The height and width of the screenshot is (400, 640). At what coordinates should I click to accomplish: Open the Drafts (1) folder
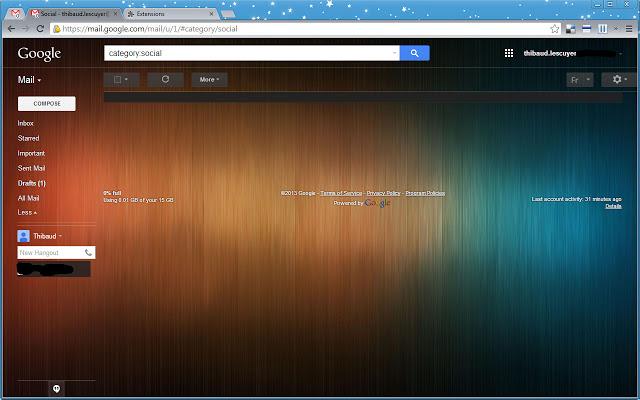click(32, 183)
